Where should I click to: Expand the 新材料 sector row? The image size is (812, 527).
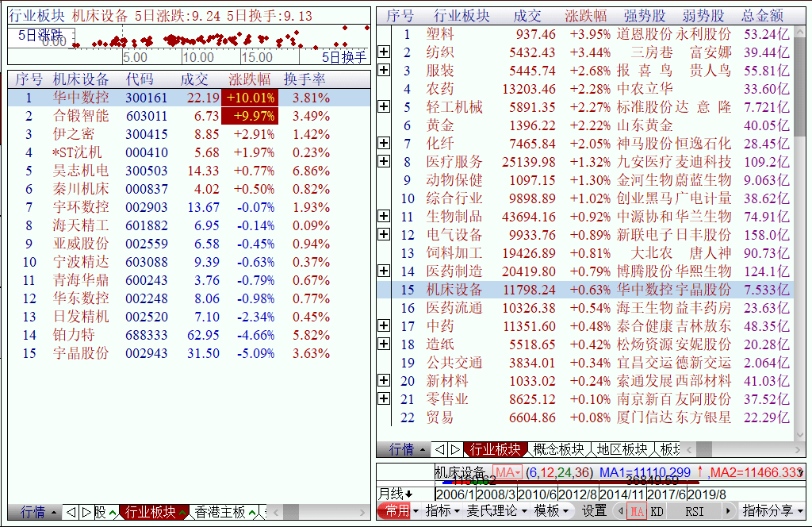[x=384, y=380]
